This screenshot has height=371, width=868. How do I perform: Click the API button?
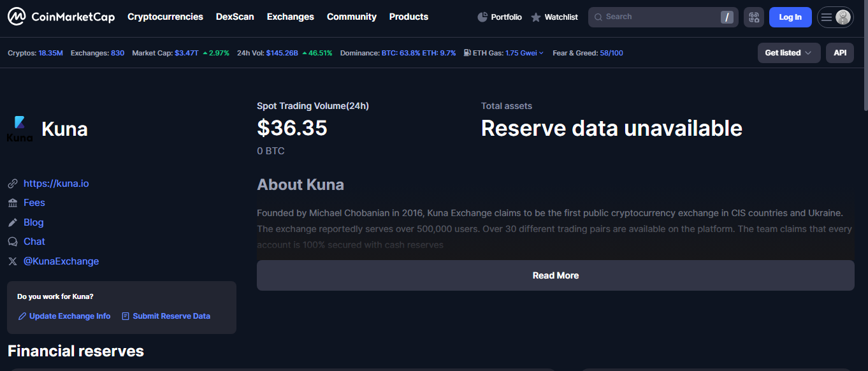coord(840,53)
